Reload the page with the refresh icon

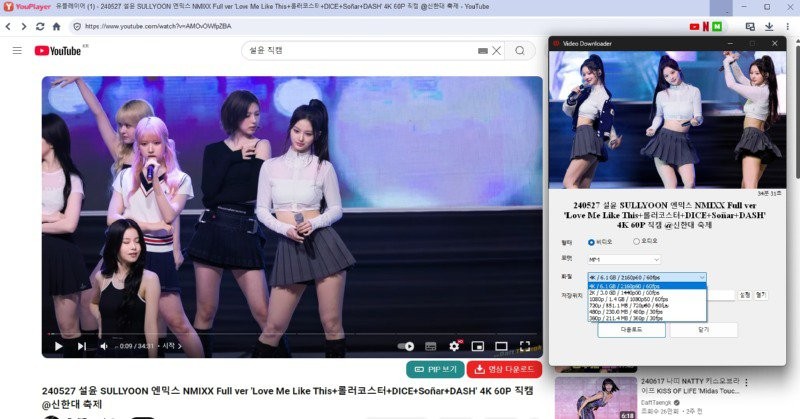[x=40, y=27]
